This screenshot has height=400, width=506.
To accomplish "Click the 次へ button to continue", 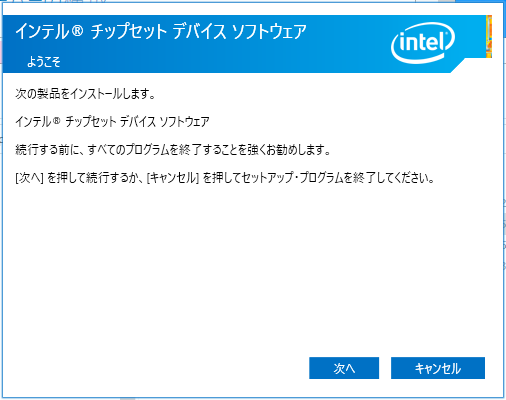I will [x=344, y=368].
